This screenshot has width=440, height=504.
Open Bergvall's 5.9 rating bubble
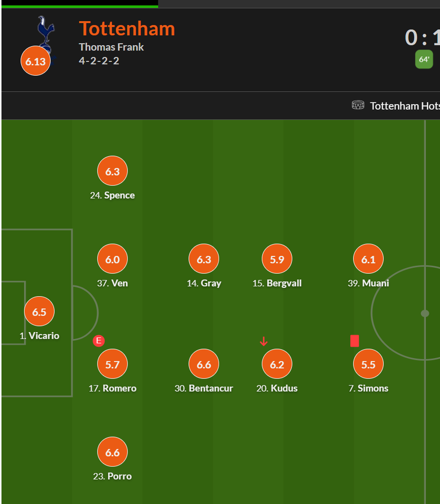[277, 259]
